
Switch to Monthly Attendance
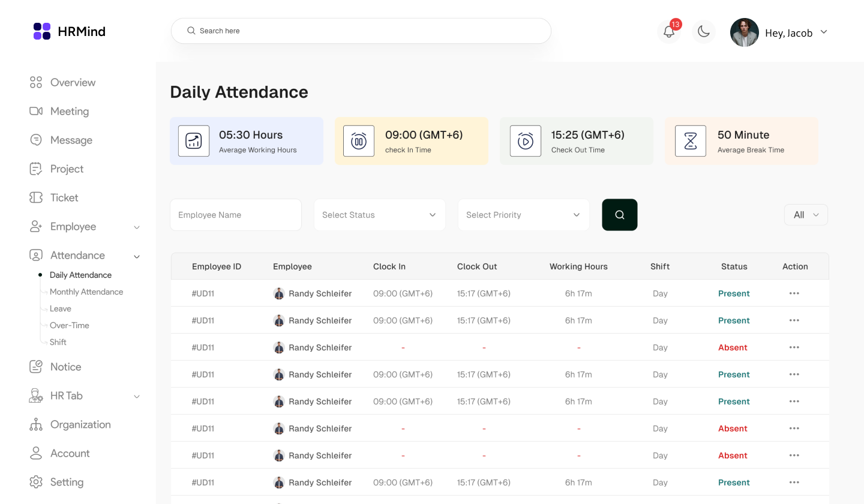[x=86, y=292]
